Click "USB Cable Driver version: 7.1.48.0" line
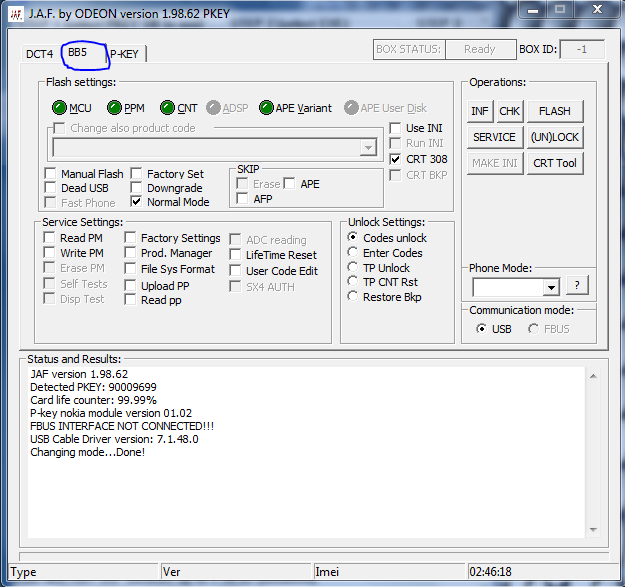The image size is (625, 587). (114, 439)
